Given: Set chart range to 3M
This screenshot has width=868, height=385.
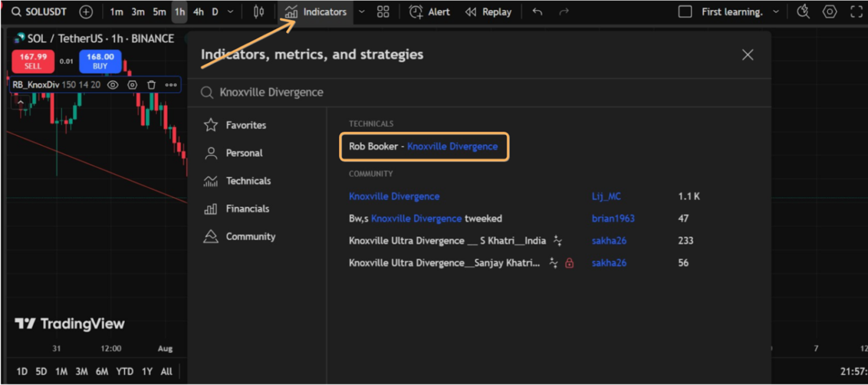Looking at the screenshot, I should [x=81, y=371].
